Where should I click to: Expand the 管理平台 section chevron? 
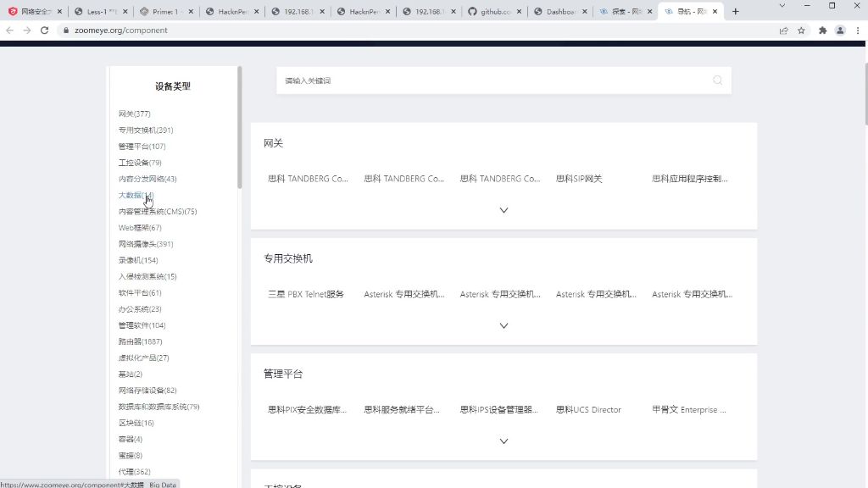click(x=504, y=441)
